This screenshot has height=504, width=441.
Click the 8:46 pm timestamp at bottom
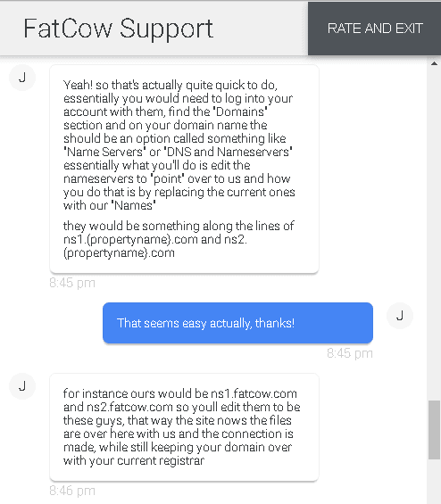(x=72, y=491)
